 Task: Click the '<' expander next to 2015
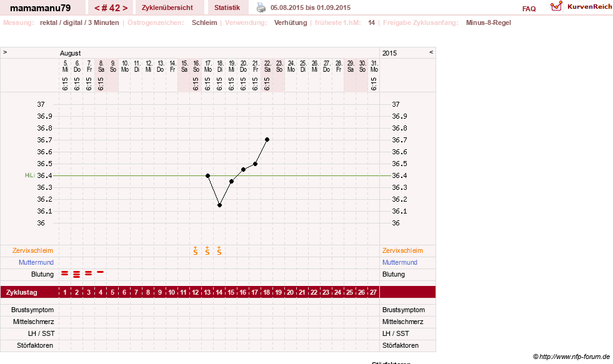click(431, 52)
